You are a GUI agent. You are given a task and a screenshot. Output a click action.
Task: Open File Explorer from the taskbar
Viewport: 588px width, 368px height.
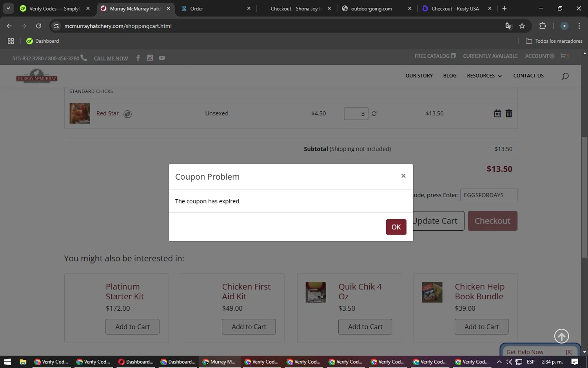click(23, 362)
